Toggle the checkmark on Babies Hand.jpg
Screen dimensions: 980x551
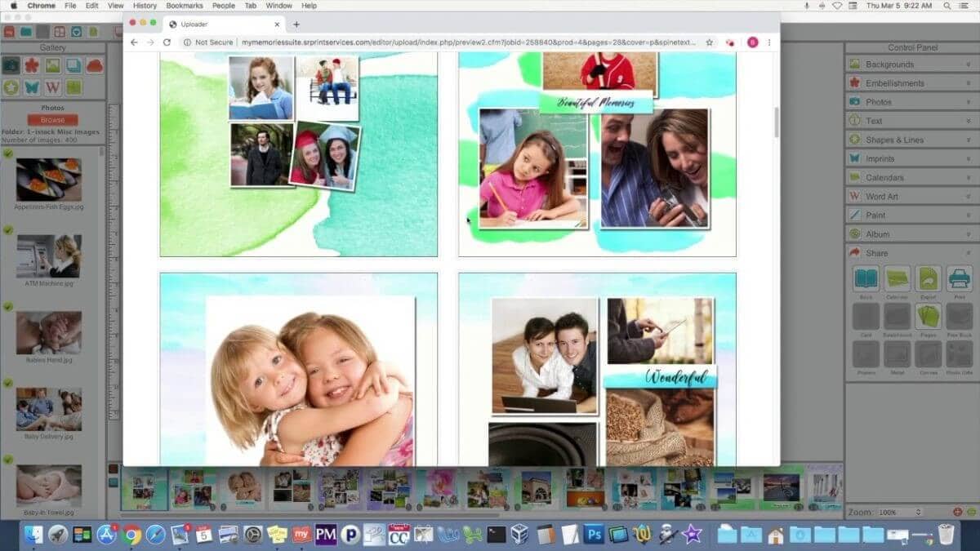point(8,306)
